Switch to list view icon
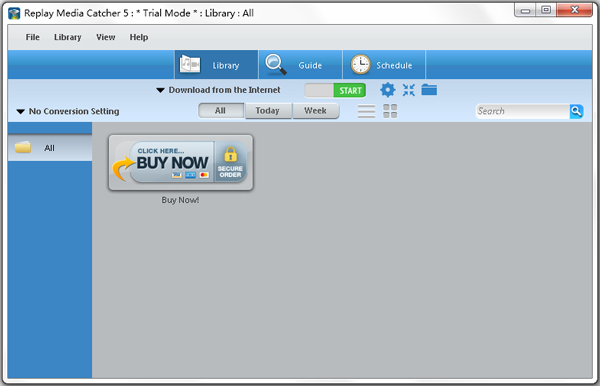 pyautogui.click(x=366, y=111)
